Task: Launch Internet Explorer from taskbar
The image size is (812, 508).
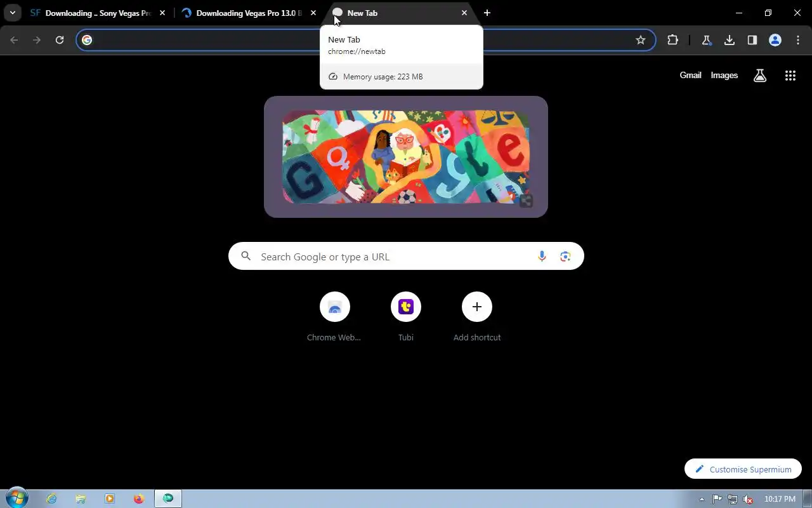Action: [52, 499]
